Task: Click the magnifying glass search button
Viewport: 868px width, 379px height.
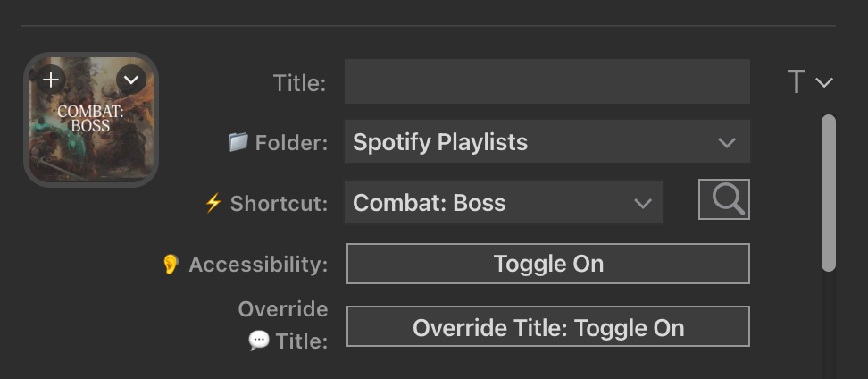Action: (x=724, y=200)
